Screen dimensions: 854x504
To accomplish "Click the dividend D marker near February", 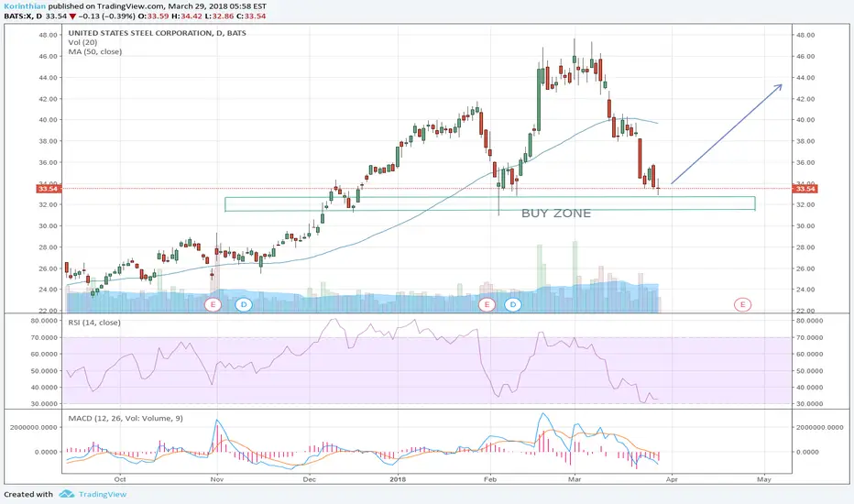I will tap(512, 304).
